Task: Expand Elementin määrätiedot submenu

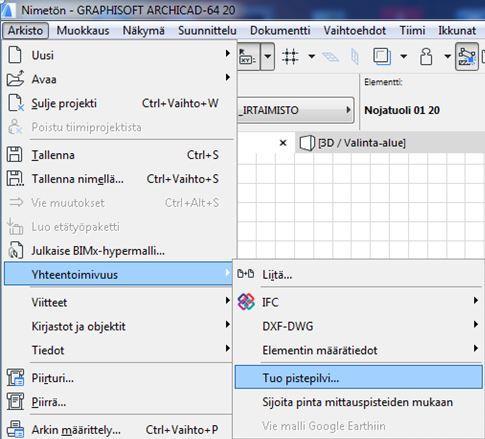Action: pyautogui.click(x=359, y=350)
